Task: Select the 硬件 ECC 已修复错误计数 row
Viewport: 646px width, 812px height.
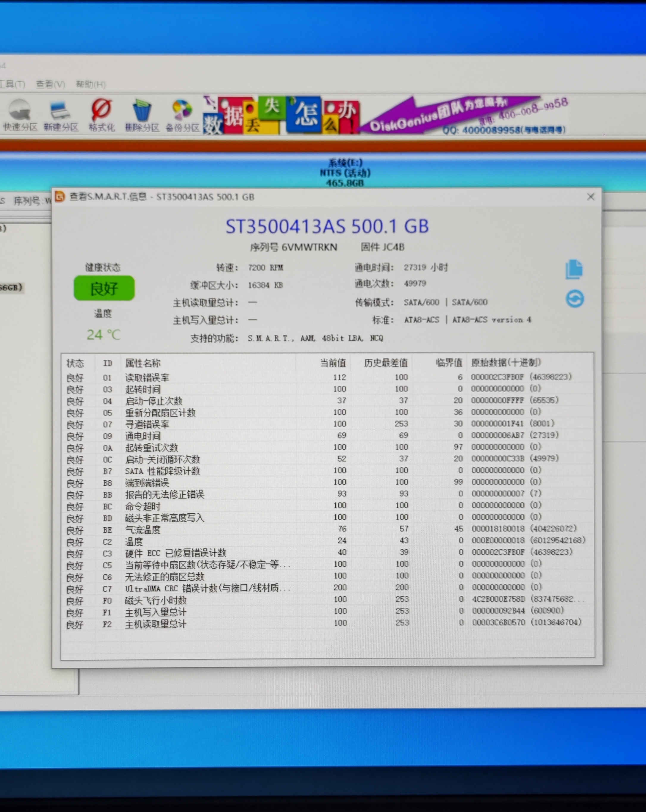Action: point(327,553)
